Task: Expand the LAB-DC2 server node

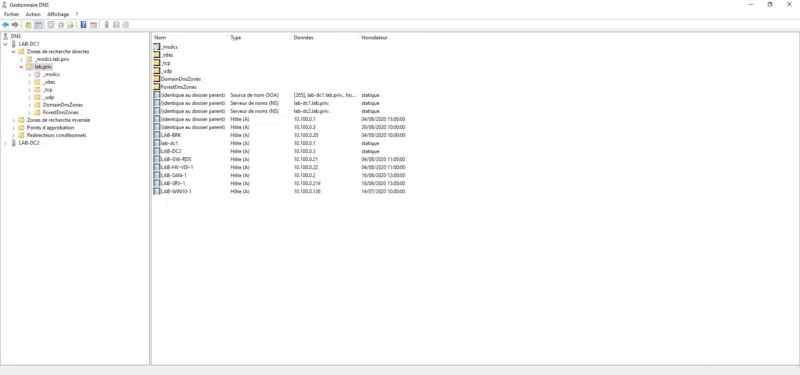Action: [x=6, y=143]
